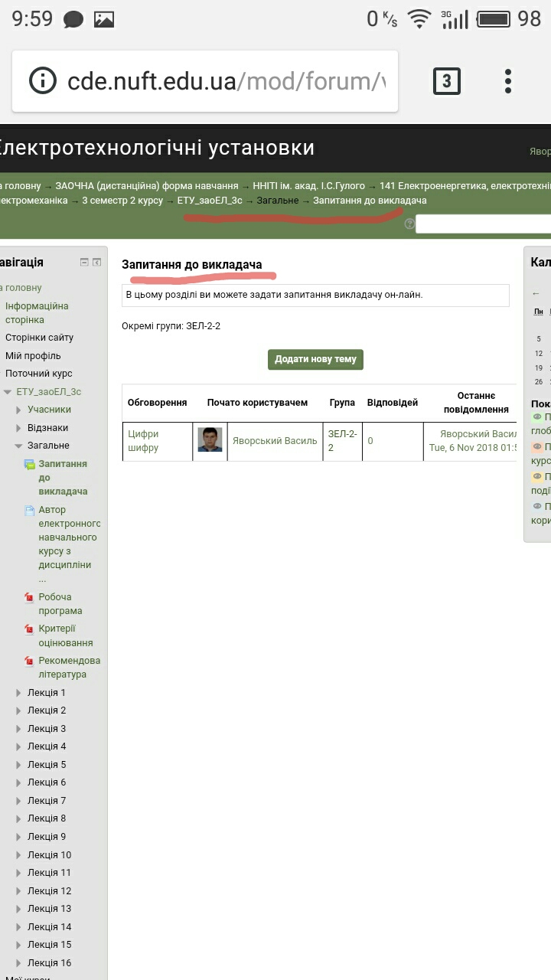Tap the site info icon in address bar
Screen dimensions: 551x980
[43, 81]
